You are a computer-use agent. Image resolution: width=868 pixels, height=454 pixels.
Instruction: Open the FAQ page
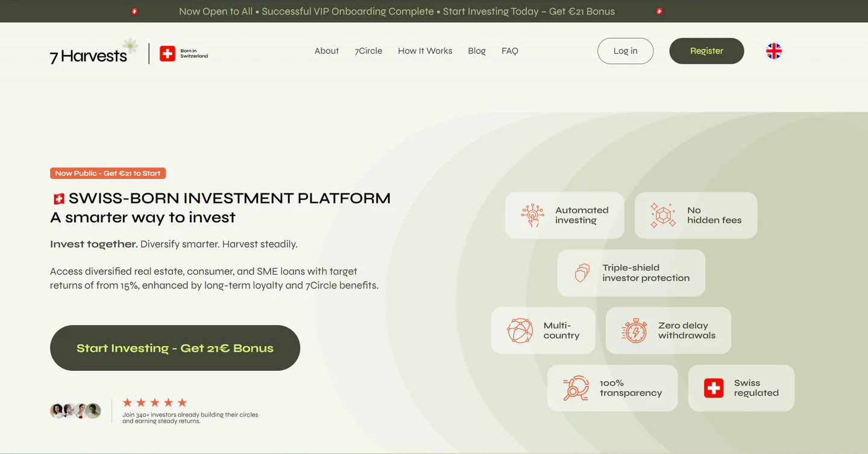[x=510, y=51]
